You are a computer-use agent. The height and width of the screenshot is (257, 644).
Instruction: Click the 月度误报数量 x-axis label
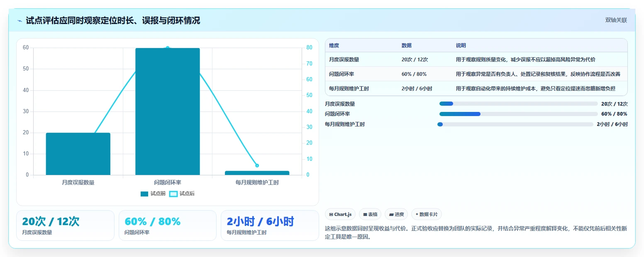click(78, 182)
